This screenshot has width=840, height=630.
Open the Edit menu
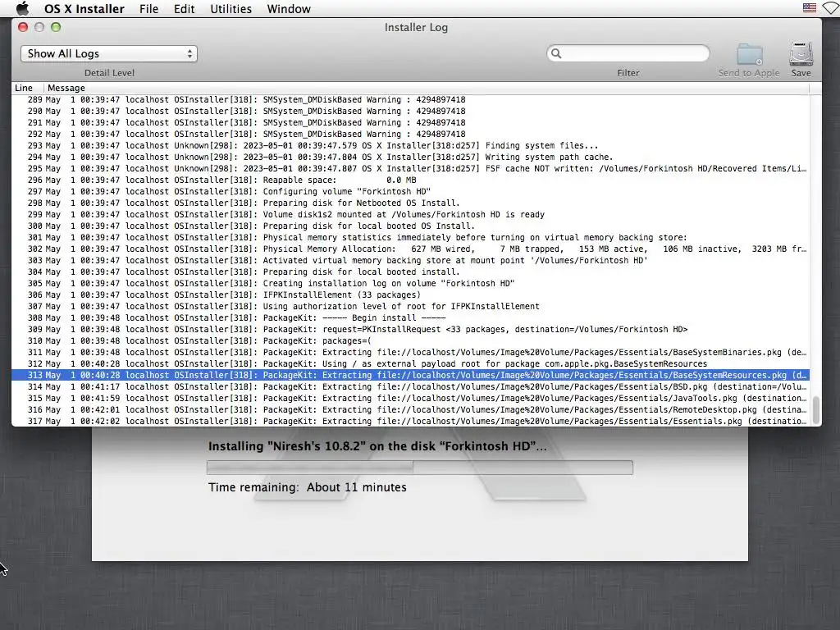point(184,9)
